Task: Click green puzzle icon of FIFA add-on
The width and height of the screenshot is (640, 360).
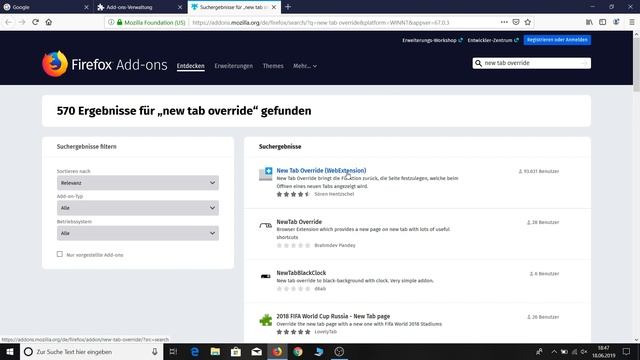Action: (x=266, y=320)
